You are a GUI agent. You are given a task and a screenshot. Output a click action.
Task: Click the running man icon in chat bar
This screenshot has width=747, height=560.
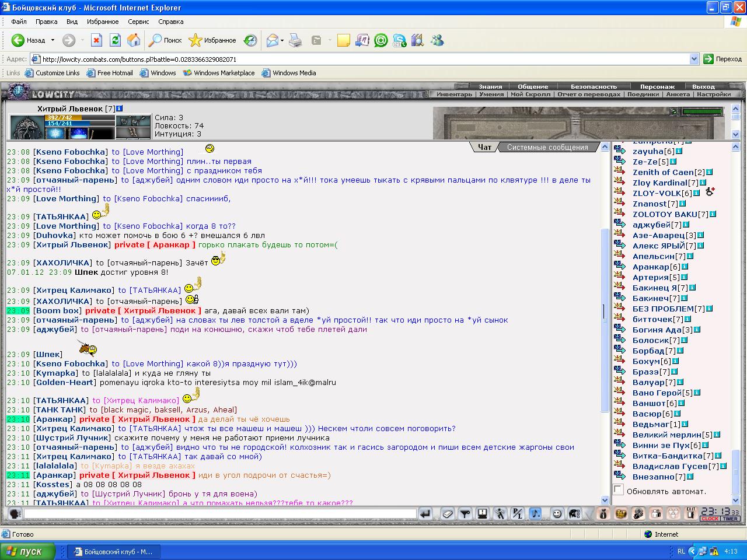(500, 514)
